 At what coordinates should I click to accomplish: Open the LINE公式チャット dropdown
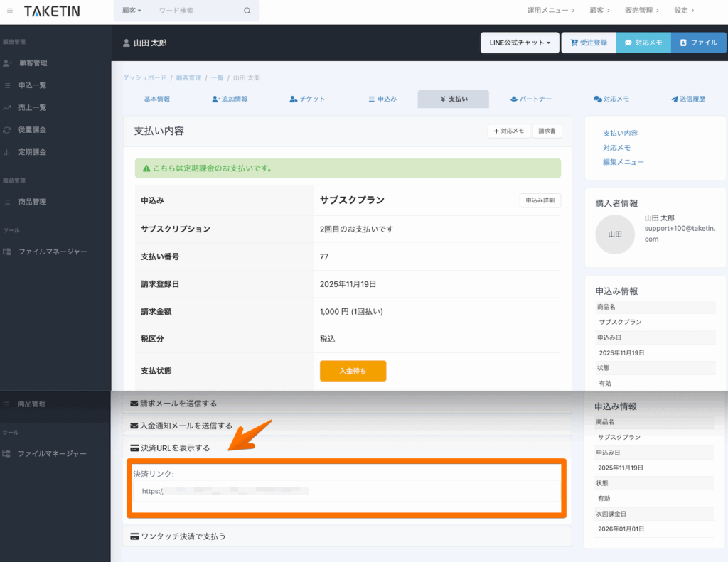click(x=520, y=43)
